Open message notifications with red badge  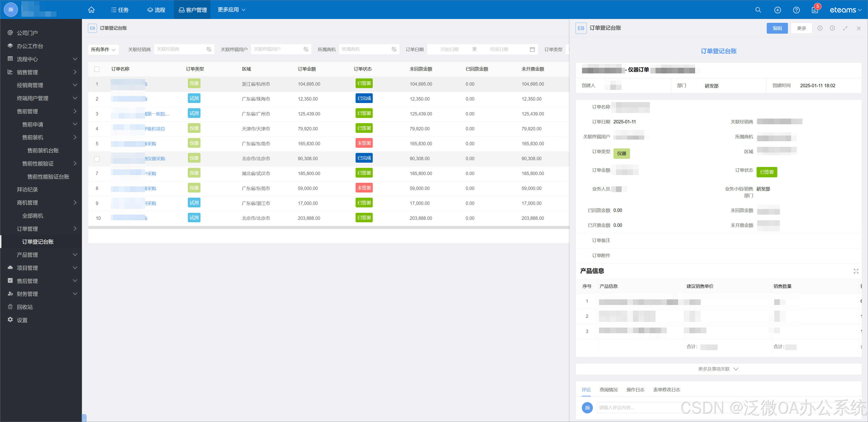815,10
